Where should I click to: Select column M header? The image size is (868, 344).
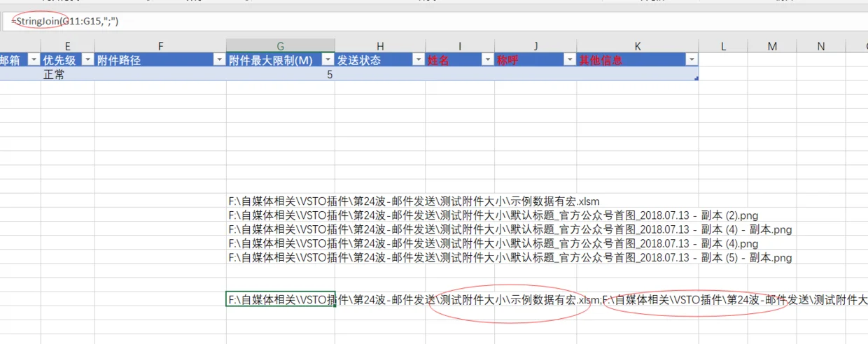(772, 46)
